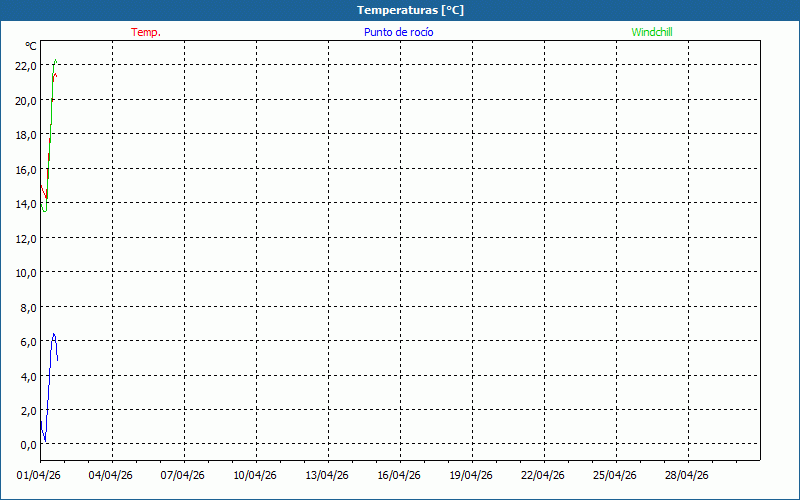Click the 07/04/26 date label
The width and height of the screenshot is (800, 500).
(182, 475)
